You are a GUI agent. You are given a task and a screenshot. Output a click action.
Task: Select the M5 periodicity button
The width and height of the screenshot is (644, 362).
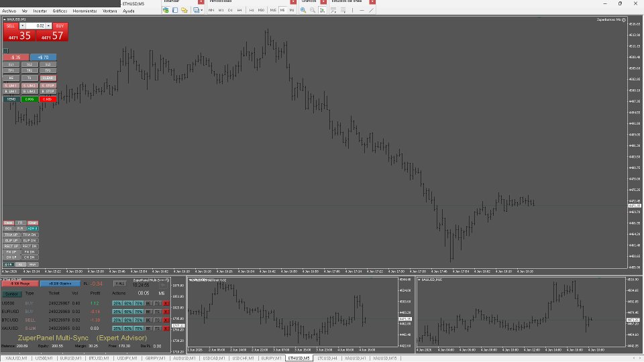(x=282, y=10)
